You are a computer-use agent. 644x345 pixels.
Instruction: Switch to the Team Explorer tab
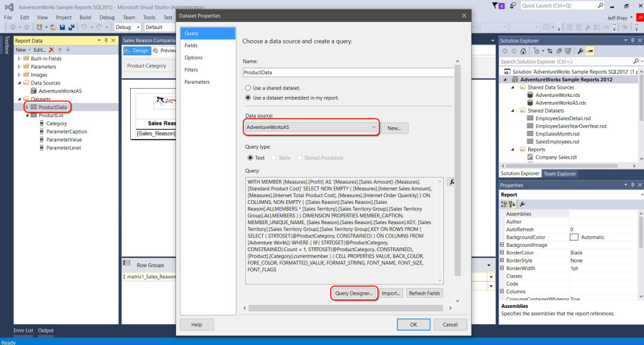click(x=559, y=174)
